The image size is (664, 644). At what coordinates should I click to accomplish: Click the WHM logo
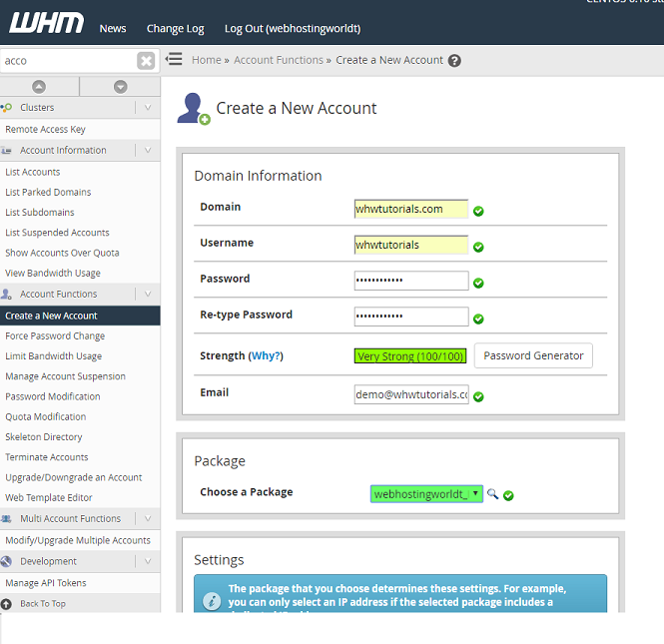[x=45, y=24]
